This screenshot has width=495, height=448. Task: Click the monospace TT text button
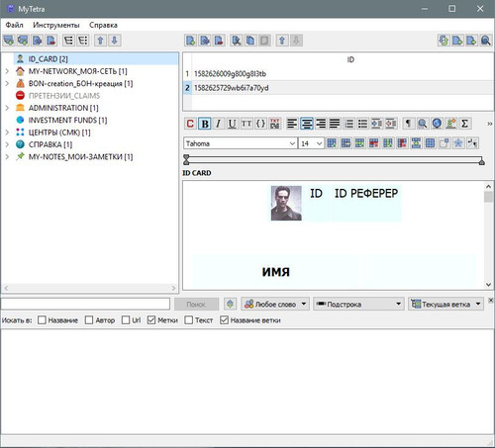247,124
